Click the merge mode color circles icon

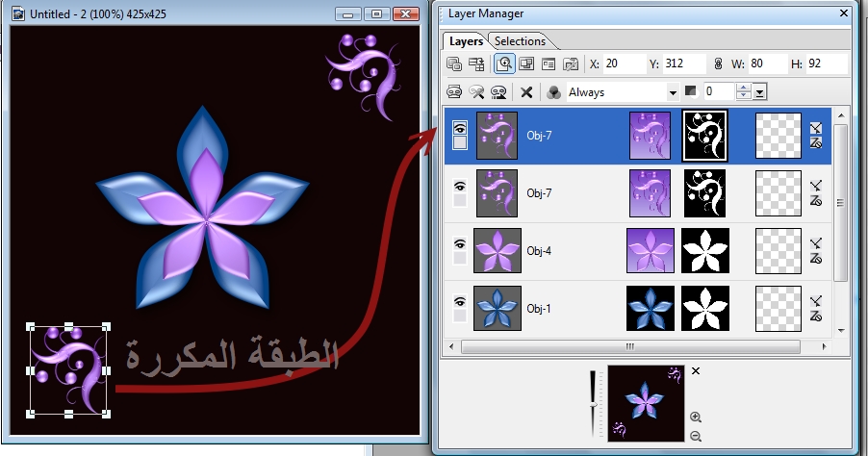pos(553,92)
